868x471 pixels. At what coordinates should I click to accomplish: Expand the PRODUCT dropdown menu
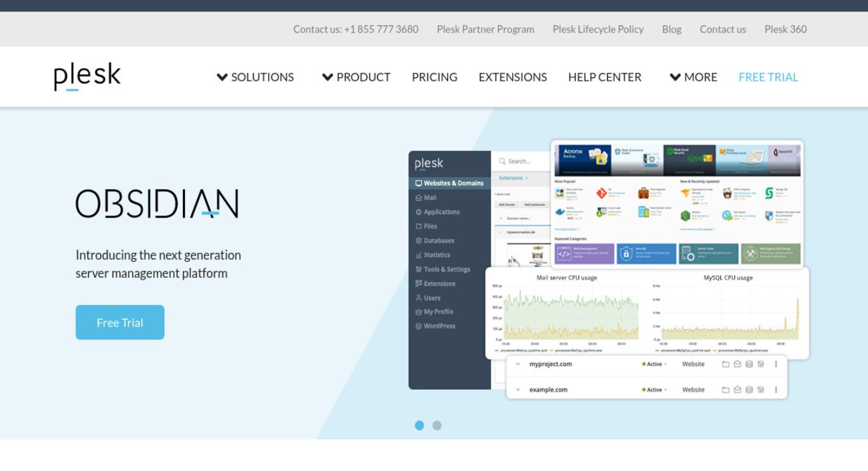point(356,77)
